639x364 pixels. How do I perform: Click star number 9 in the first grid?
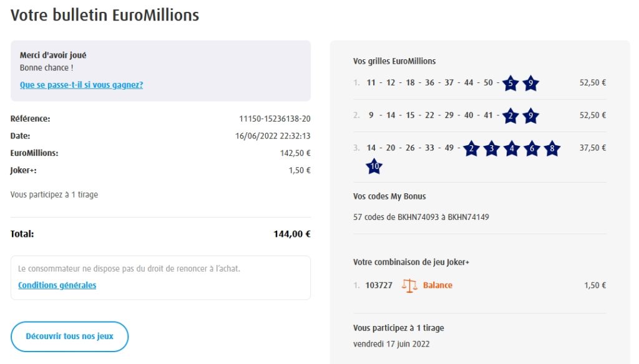click(530, 83)
